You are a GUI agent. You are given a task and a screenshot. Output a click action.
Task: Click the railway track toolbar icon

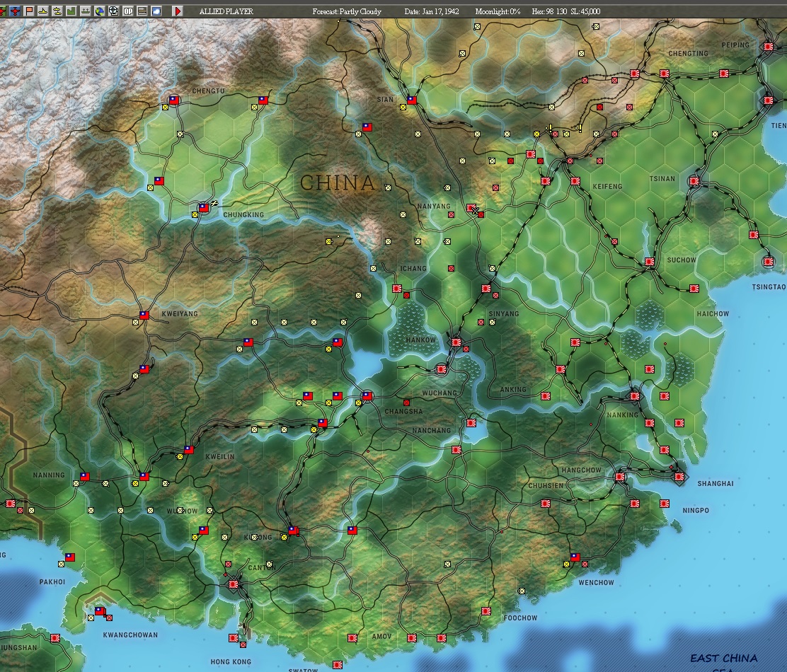(142, 11)
